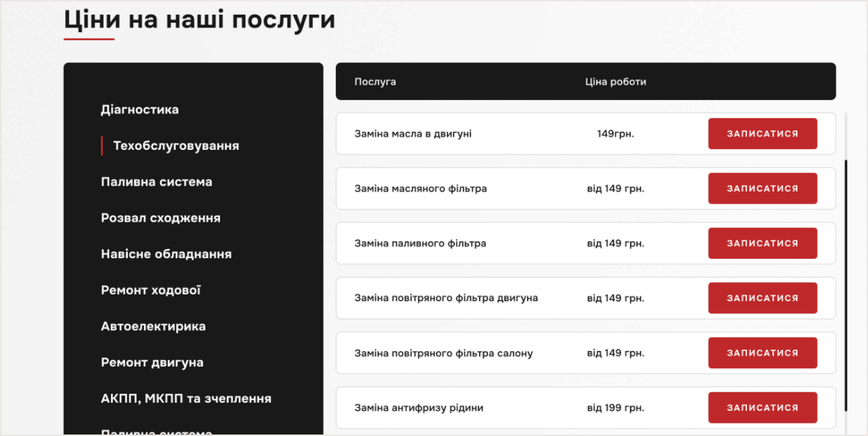
Task: Click the Послуга column header
Action: click(375, 82)
